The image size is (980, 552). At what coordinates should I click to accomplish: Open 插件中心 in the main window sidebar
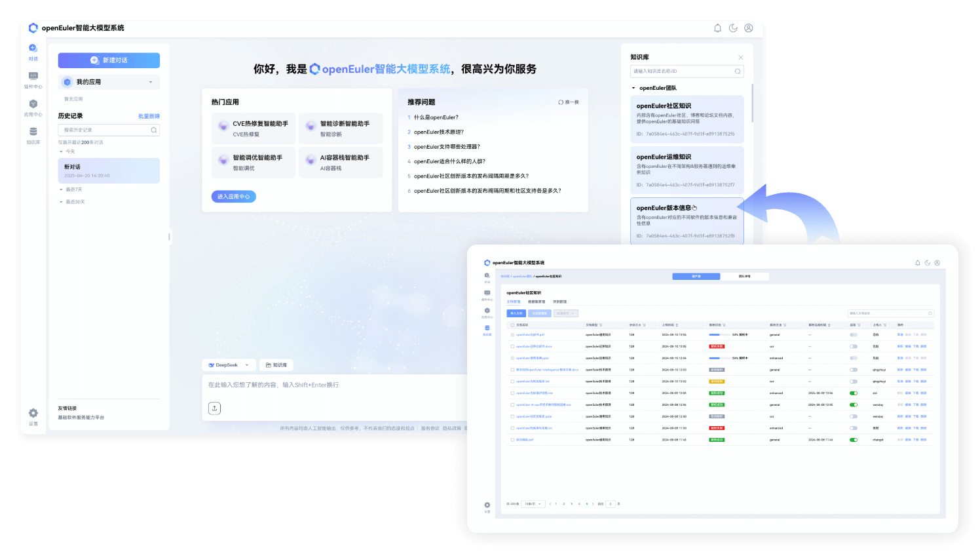(x=33, y=79)
